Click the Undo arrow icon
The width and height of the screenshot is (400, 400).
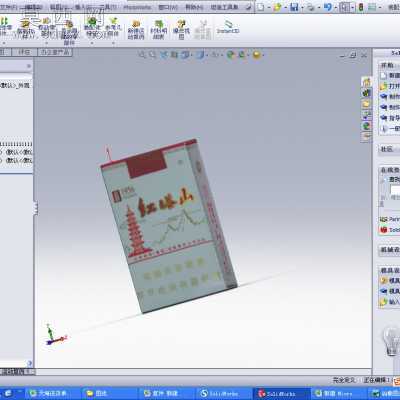[x=328, y=7]
